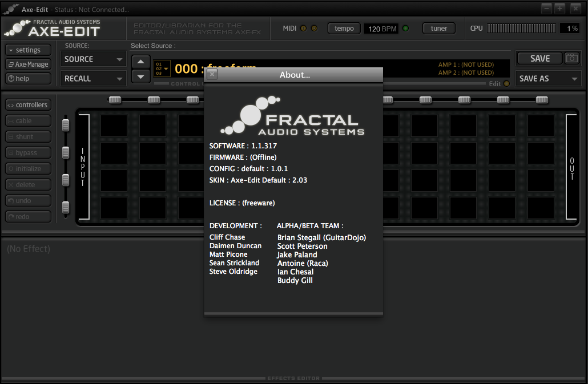Image resolution: width=588 pixels, height=384 pixels.
Task: Select the shunt tool
Action: click(x=29, y=137)
